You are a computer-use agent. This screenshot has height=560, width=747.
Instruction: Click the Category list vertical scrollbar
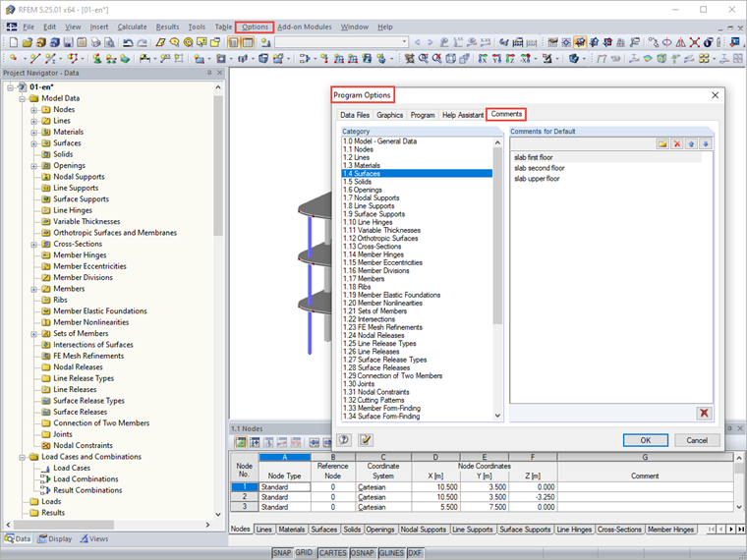[x=497, y=279]
